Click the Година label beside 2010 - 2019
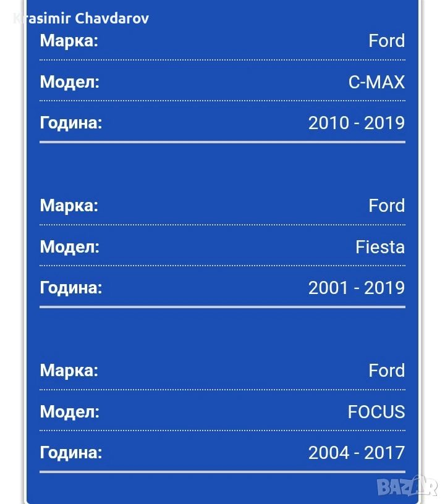Viewport: 445px width, 504px height. coord(71,123)
